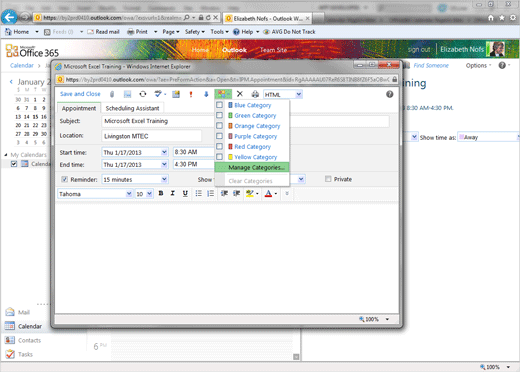Insert a bulleted list

(198, 193)
